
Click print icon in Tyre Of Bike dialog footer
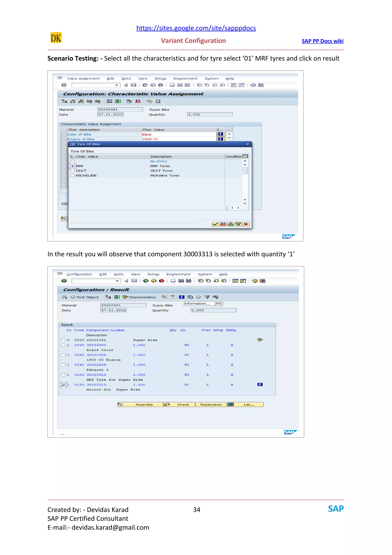click(x=231, y=224)
